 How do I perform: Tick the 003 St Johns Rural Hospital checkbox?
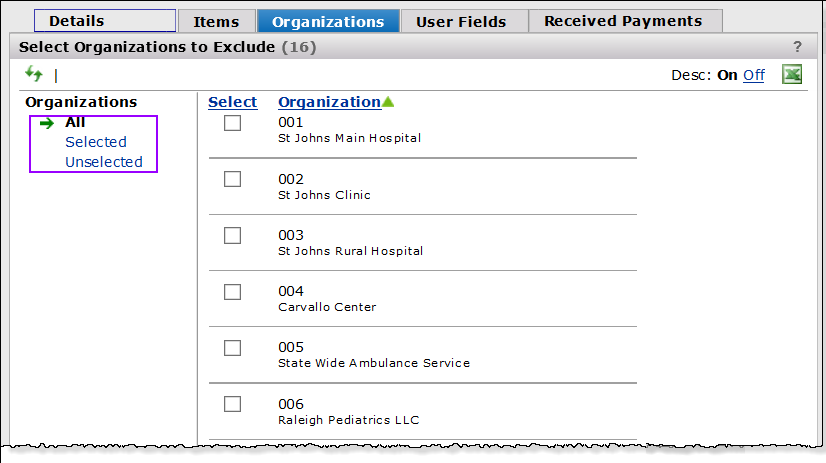tap(233, 235)
